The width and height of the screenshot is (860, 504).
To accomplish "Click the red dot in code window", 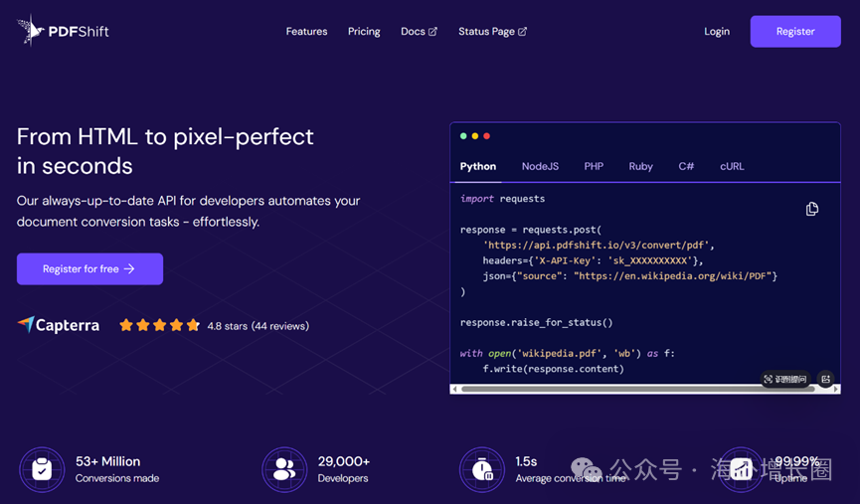I will point(486,136).
